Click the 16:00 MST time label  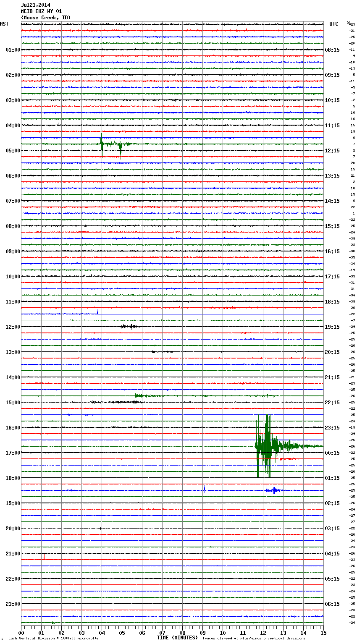(13, 428)
